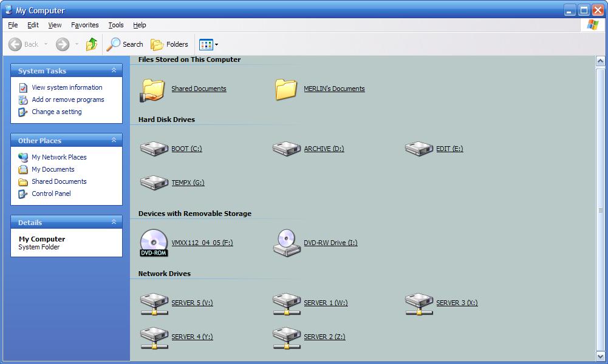Click the Forward arrow toolbar button
Viewport: 608px width, 364px height.
coord(63,44)
